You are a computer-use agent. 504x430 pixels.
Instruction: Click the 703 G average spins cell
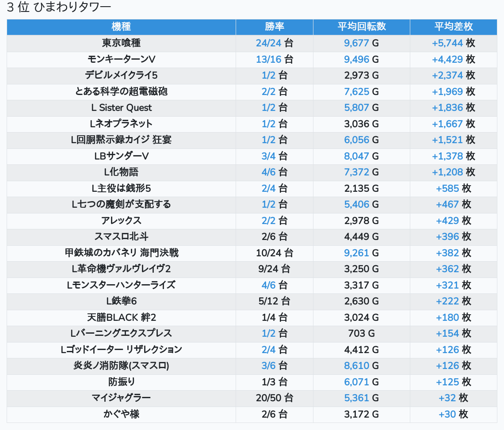(361, 333)
